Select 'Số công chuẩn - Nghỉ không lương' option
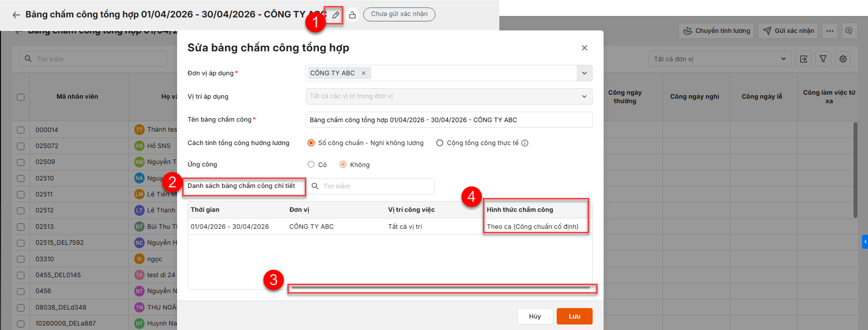This screenshot has height=330, width=868. [x=311, y=143]
